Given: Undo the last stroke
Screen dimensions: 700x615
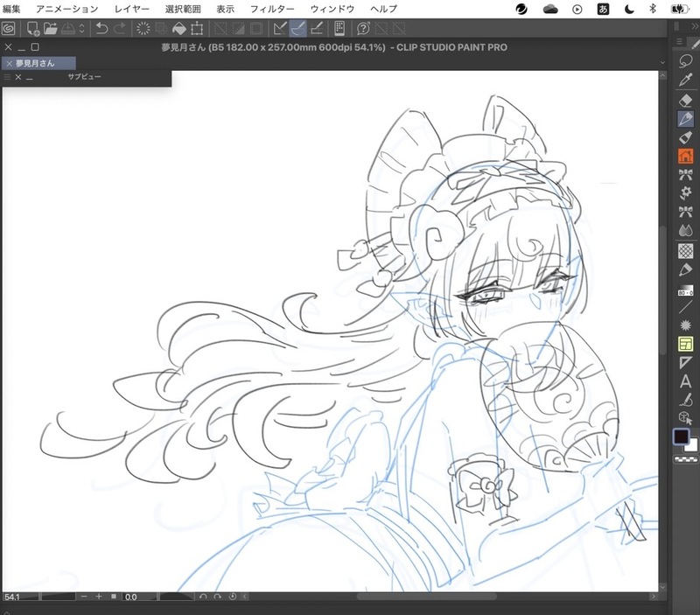Looking at the screenshot, I should (101, 29).
